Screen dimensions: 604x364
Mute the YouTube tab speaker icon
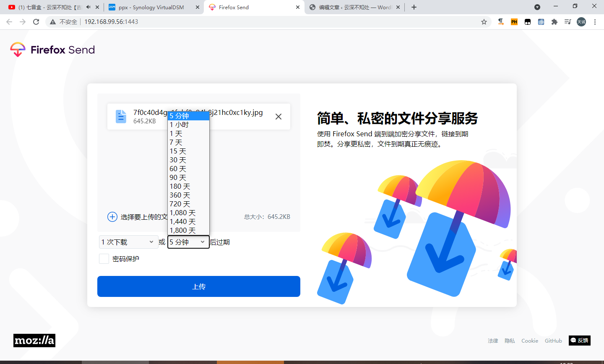[87, 7]
